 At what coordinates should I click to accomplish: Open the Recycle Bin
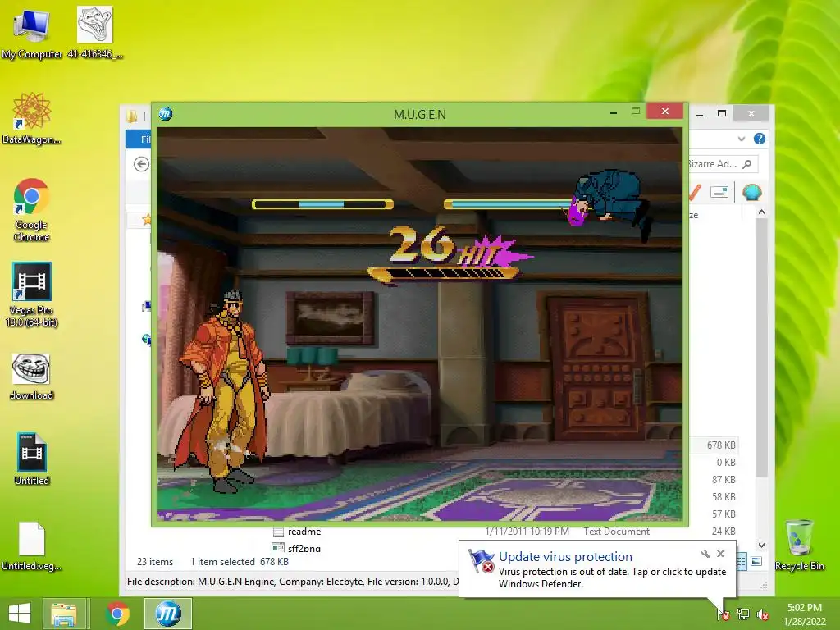[799, 545]
